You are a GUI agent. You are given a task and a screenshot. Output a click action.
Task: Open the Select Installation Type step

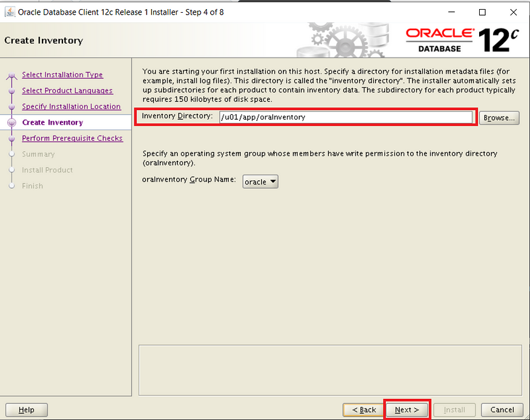(x=62, y=74)
